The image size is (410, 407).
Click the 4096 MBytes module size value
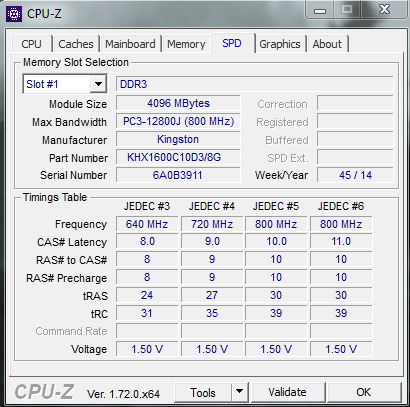coord(178,103)
